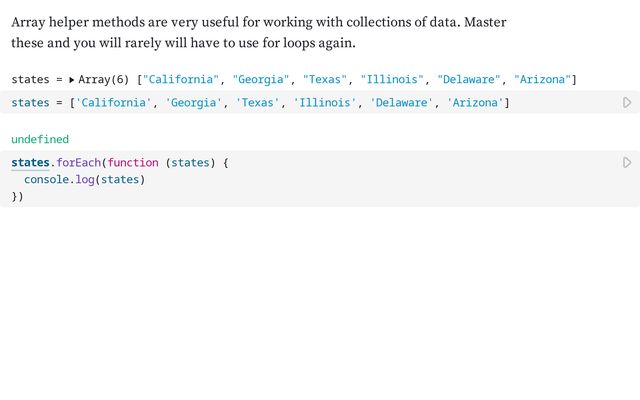The image size is (640, 400).
Task: Click "Arizona" in the array output
Action: coord(542,79)
